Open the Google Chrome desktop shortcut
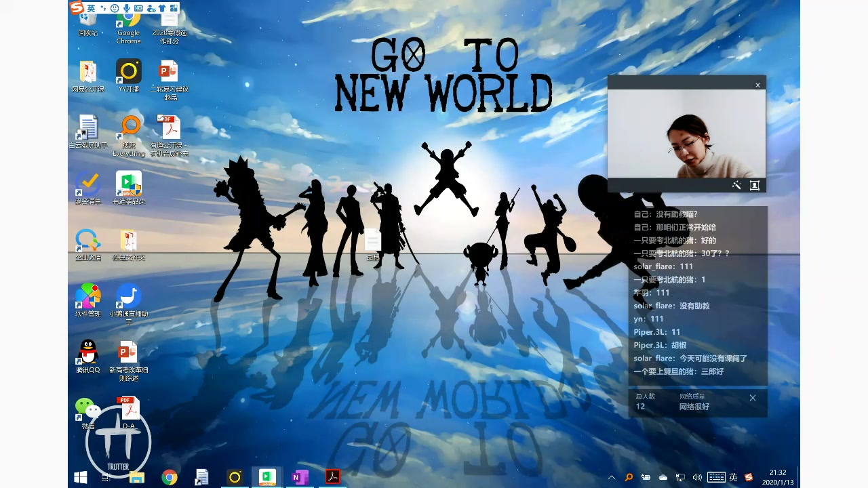The image size is (868, 488). coord(128,27)
